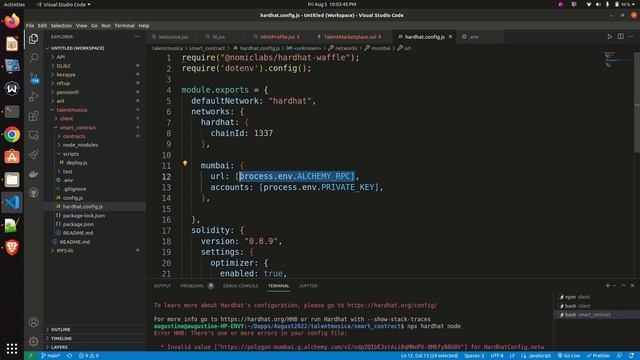The width and height of the screenshot is (640, 360).
Task: Maximize the terminal panel size
Action: (623, 286)
